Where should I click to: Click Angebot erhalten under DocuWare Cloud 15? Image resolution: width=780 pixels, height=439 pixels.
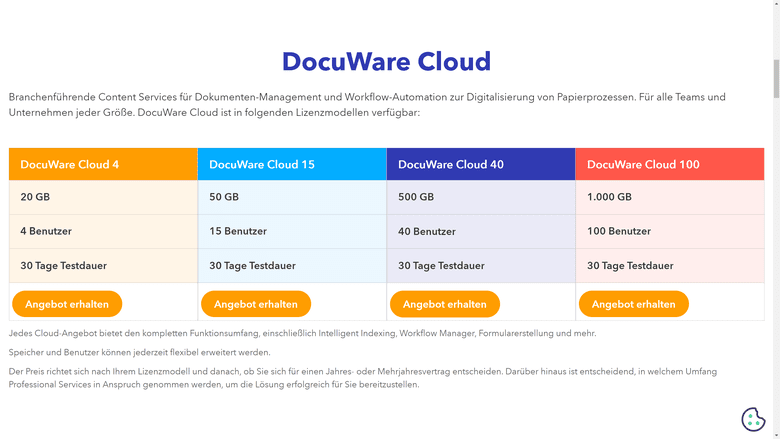(x=256, y=304)
